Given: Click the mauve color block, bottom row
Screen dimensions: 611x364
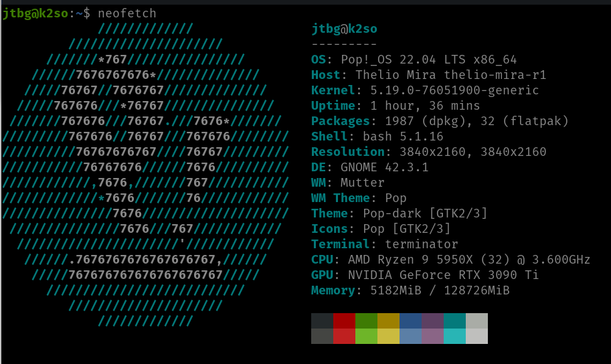Looking at the screenshot, I should tap(432, 336).
